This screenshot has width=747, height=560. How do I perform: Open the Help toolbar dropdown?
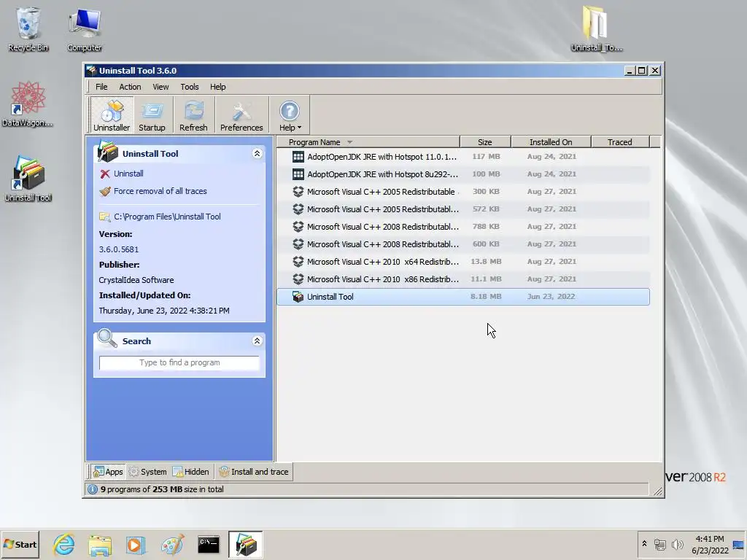(290, 114)
